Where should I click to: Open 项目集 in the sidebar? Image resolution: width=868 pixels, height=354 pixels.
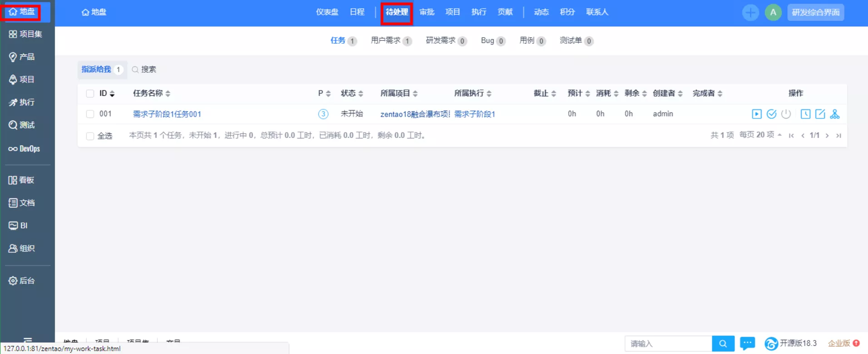tap(25, 34)
